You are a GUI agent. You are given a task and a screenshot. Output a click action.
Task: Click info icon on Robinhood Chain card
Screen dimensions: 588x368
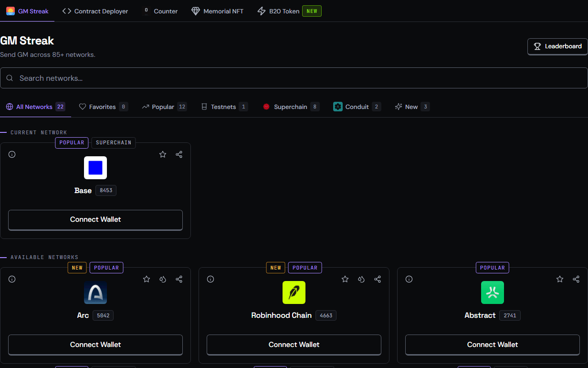pyautogui.click(x=210, y=279)
